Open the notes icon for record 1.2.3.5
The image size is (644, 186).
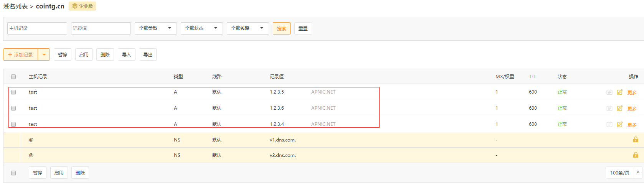609,92
